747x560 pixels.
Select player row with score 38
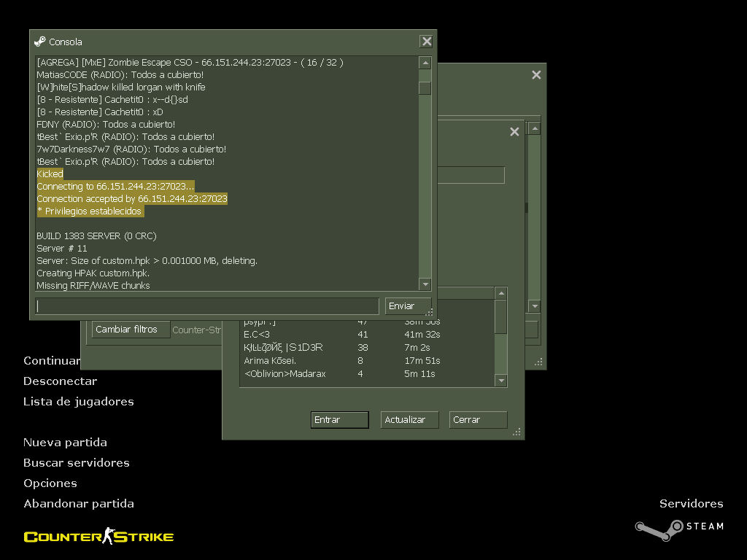pos(368,348)
